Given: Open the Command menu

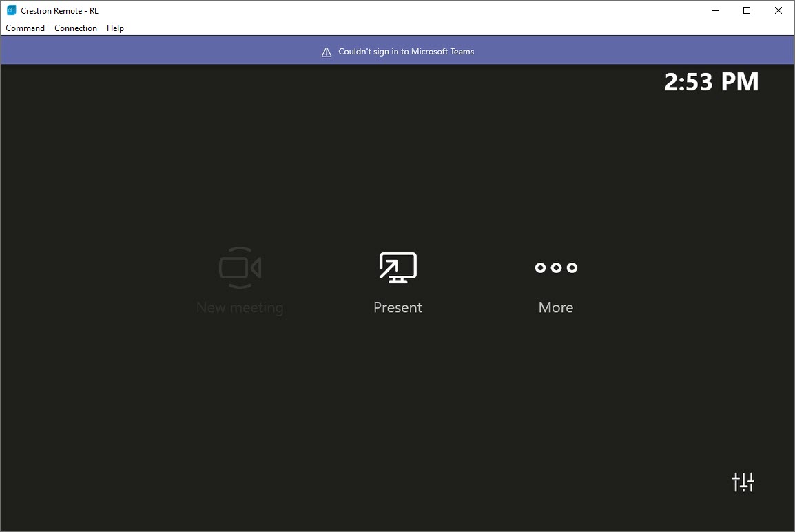Looking at the screenshot, I should coord(25,28).
